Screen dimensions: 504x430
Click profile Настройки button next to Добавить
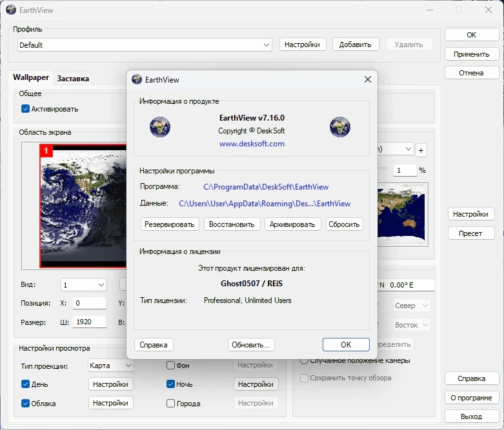[x=303, y=44]
